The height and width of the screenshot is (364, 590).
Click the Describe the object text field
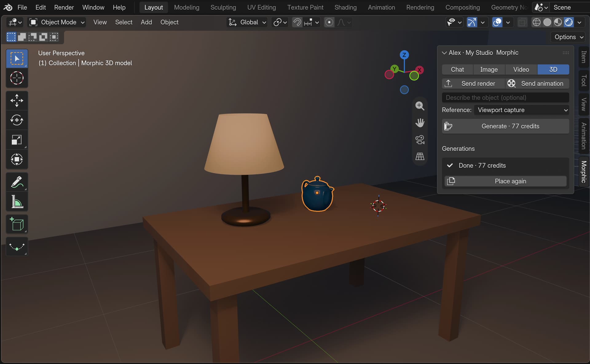(505, 98)
